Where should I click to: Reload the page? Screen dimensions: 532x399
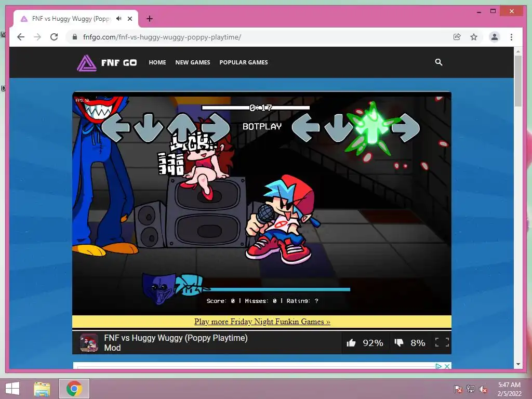(54, 37)
